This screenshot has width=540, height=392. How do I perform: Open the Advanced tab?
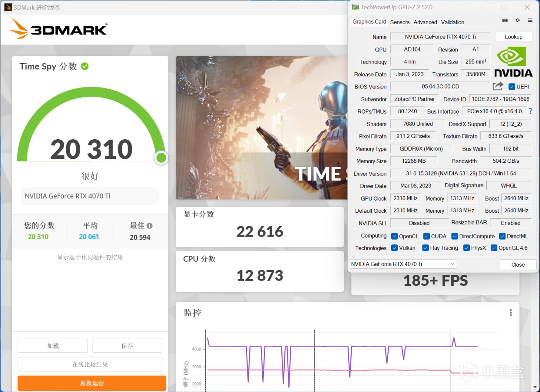point(425,22)
